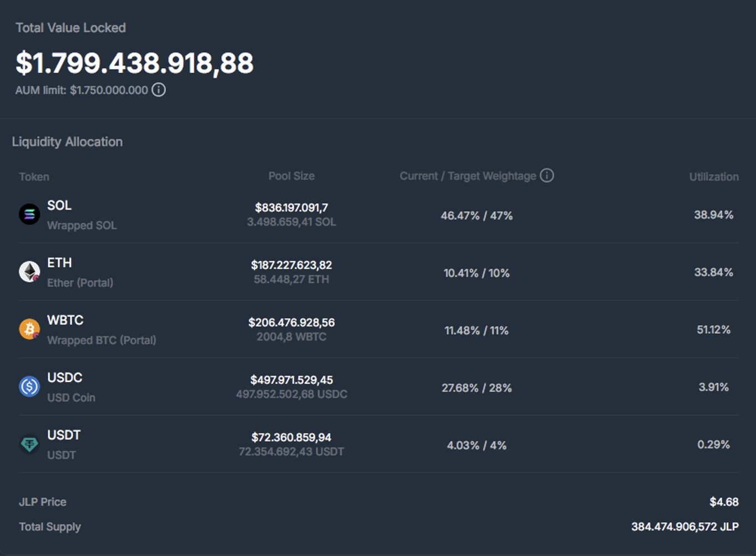Click the WBTC token name
This screenshot has height=556, width=756.
(x=65, y=320)
